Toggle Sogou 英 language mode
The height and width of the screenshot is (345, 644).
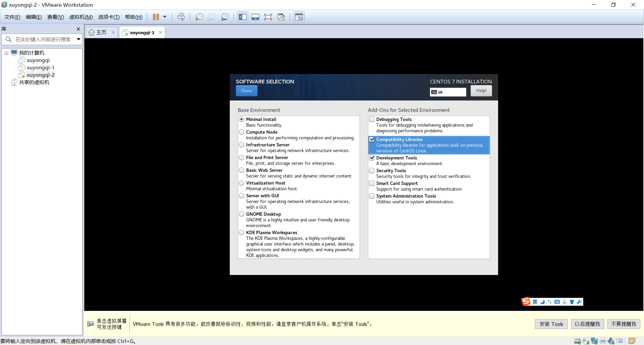click(x=535, y=302)
